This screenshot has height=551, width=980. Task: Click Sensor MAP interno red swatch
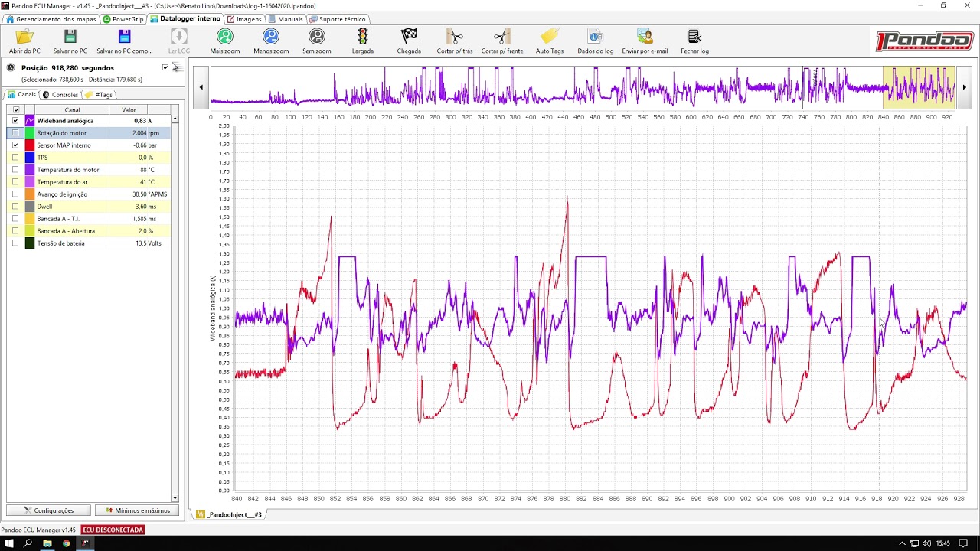(x=30, y=145)
